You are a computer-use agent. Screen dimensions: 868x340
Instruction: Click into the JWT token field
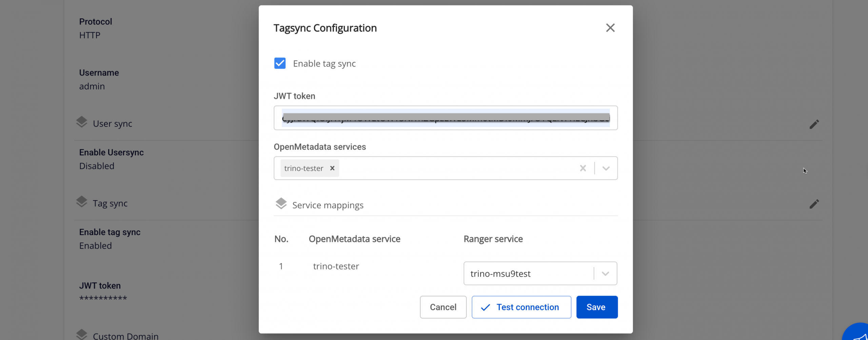tap(445, 118)
